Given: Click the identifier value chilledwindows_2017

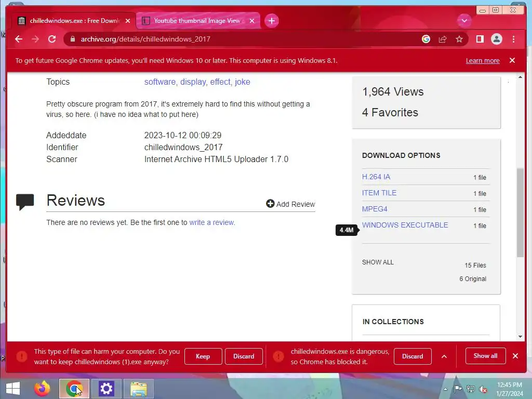Looking at the screenshot, I should click(183, 147).
